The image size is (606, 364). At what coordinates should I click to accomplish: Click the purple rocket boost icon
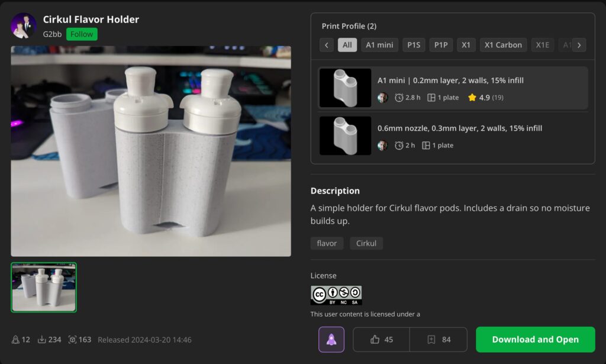[331, 340]
